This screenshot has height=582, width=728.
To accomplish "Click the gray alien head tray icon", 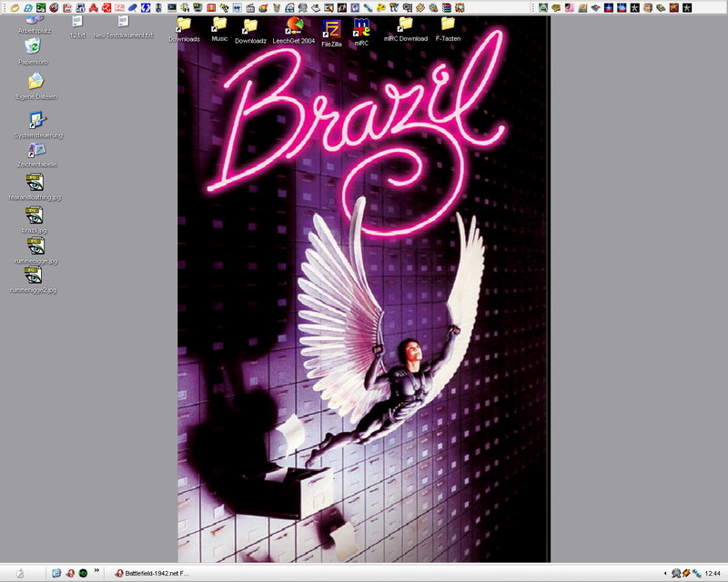I will pyautogui.click(x=676, y=574).
